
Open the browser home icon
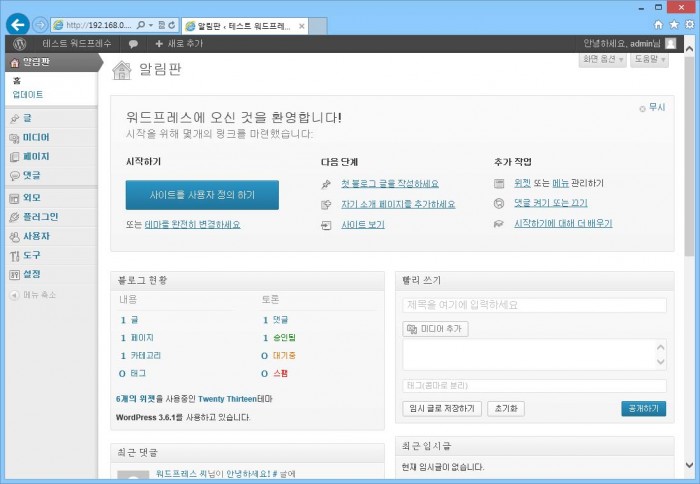click(x=658, y=25)
